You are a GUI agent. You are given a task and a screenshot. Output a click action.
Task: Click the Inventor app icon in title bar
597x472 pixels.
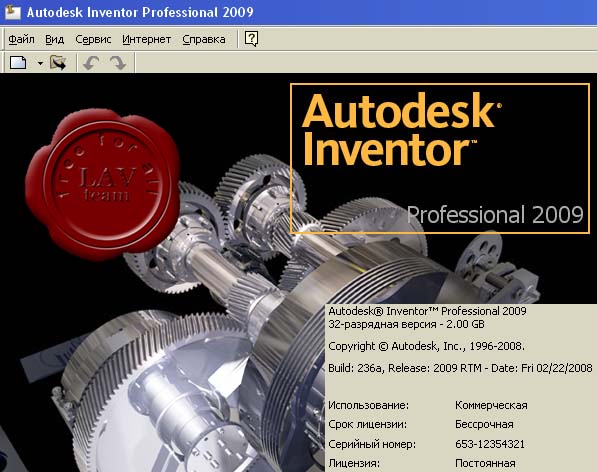click(12, 12)
